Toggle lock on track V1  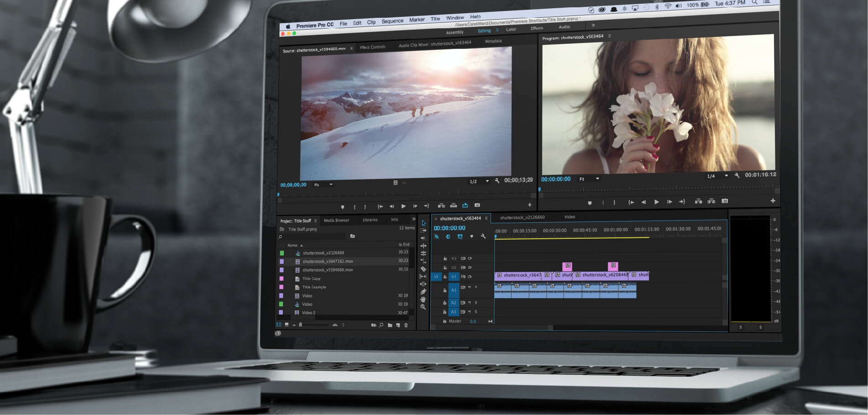click(445, 277)
